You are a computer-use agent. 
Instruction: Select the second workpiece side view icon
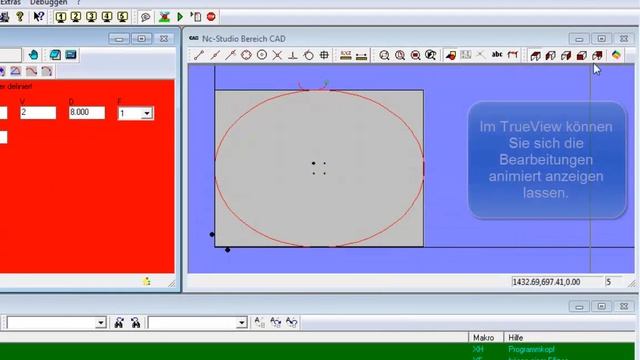551,56
